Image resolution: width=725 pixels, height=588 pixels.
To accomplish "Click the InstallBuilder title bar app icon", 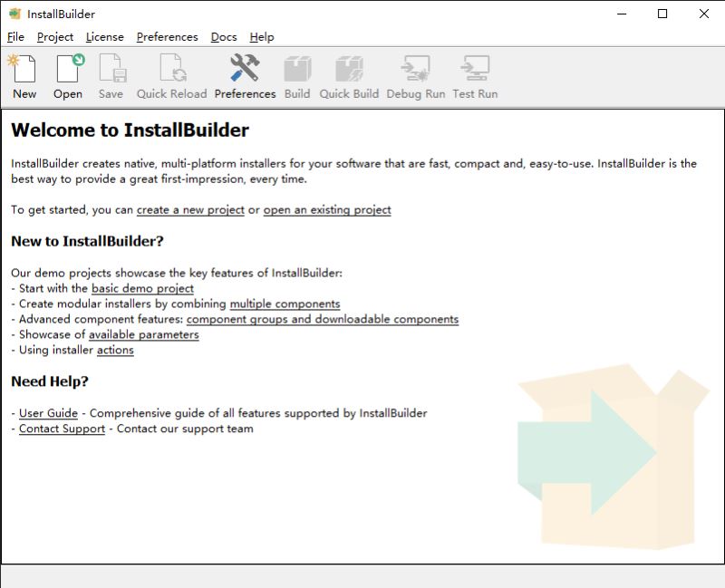I will click(x=14, y=14).
